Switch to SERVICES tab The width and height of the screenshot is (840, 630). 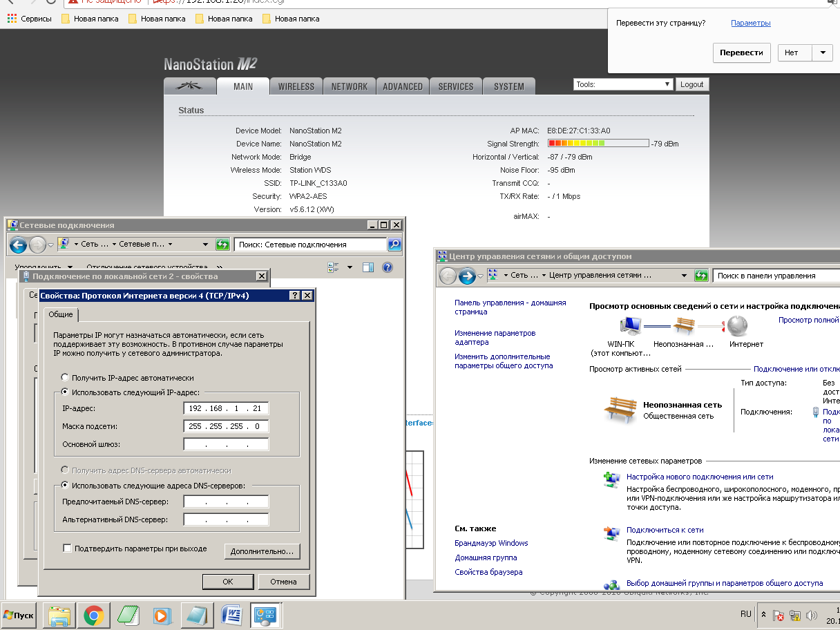pyautogui.click(x=456, y=86)
